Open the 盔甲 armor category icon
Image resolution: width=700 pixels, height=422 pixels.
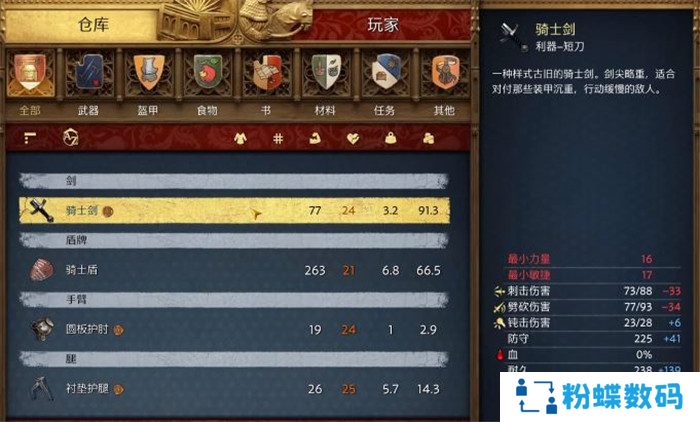pyautogui.click(x=148, y=73)
